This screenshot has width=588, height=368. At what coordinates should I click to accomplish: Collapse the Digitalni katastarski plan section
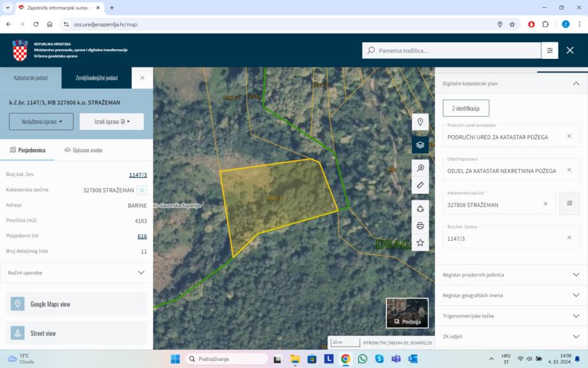[511, 84]
